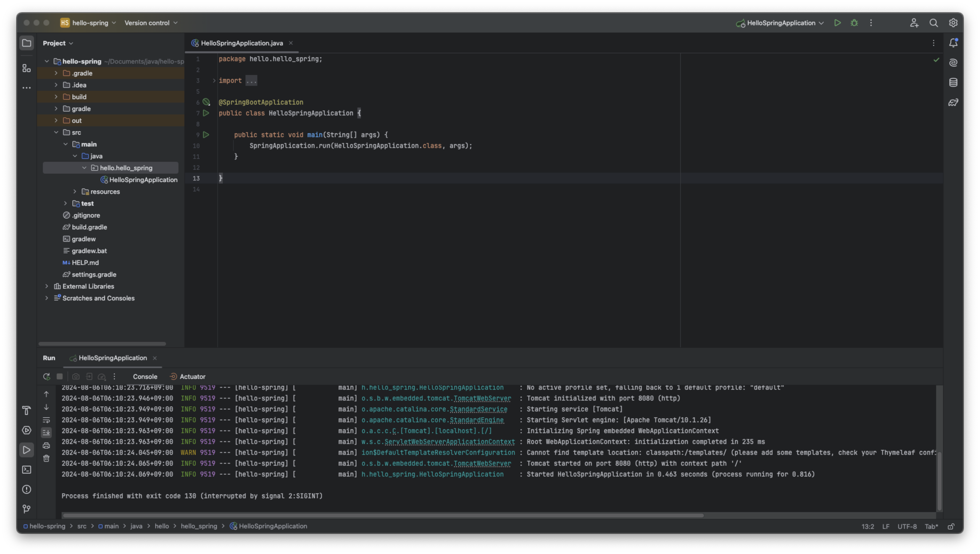Click Clear All trash icon in console

coord(46,459)
